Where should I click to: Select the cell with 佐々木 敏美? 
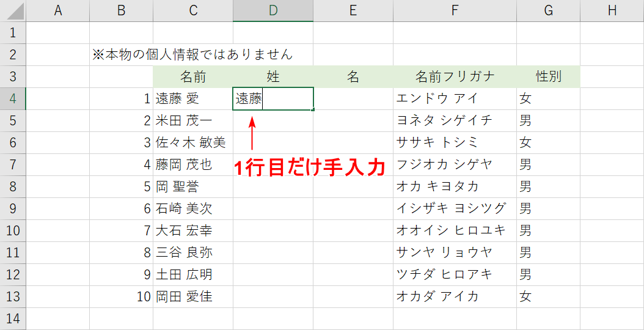(x=193, y=142)
